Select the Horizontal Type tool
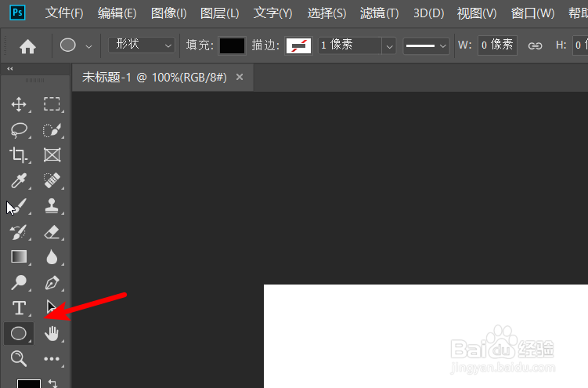Screen dimensions: 588x388 point(19,308)
